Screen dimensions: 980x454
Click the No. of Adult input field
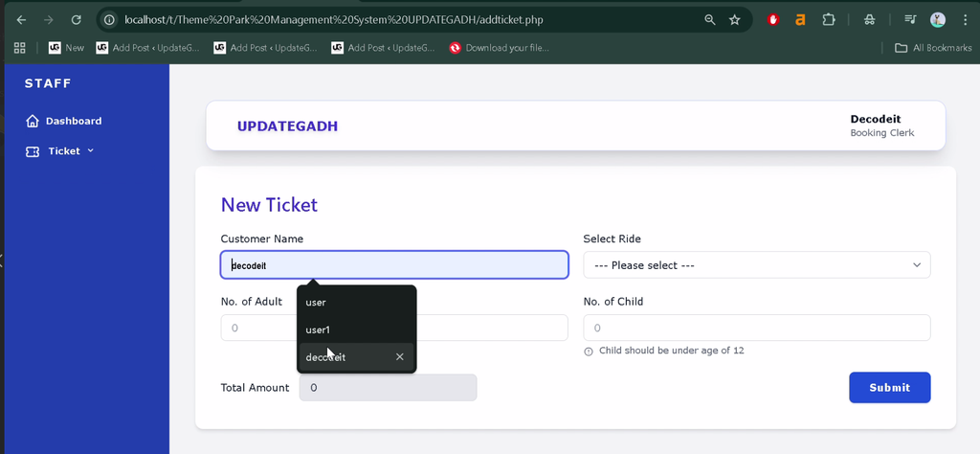pyautogui.click(x=394, y=328)
